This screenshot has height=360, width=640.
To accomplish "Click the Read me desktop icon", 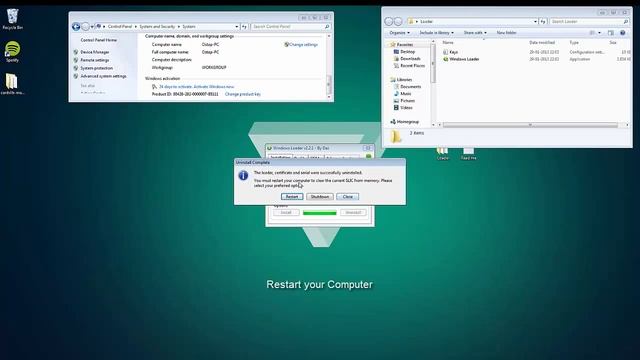I will pyautogui.click(x=469, y=153).
